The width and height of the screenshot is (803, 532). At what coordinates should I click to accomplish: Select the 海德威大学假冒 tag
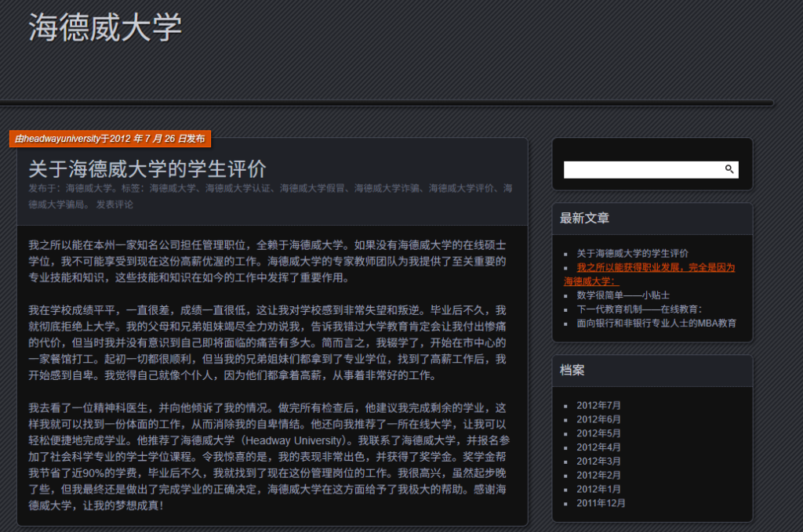(312, 189)
